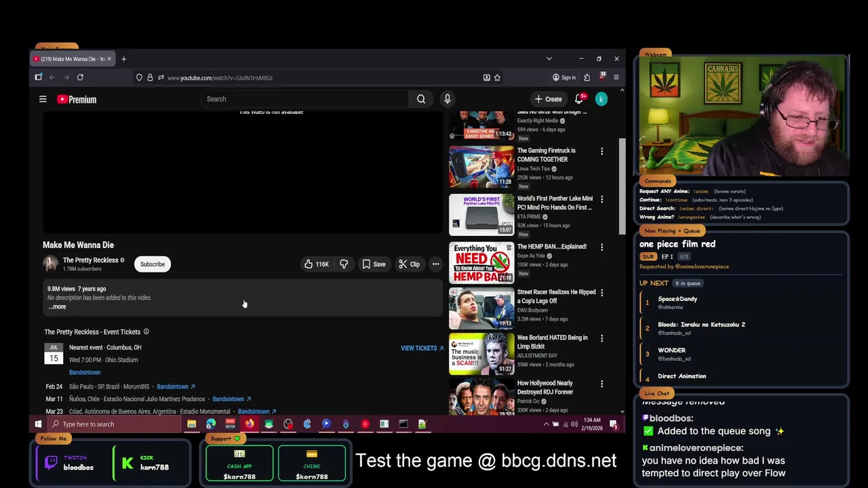
Task: Go back to previous page
Action: tap(52, 78)
